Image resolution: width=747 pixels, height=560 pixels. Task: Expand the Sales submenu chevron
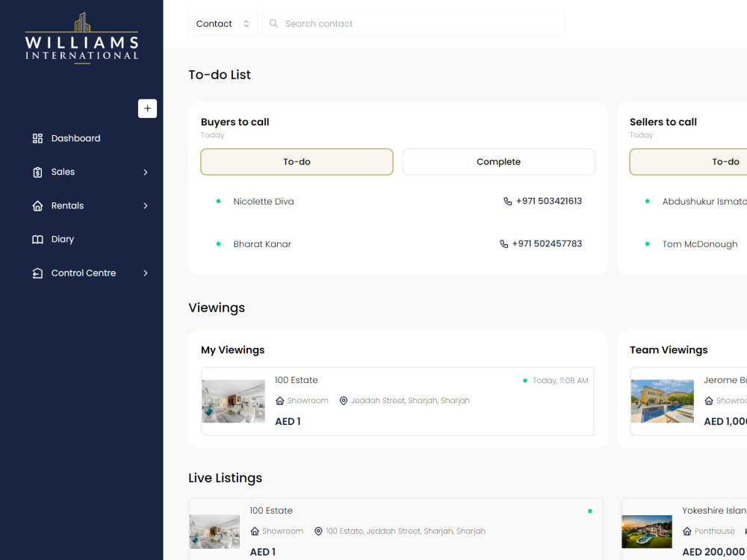[x=146, y=172]
